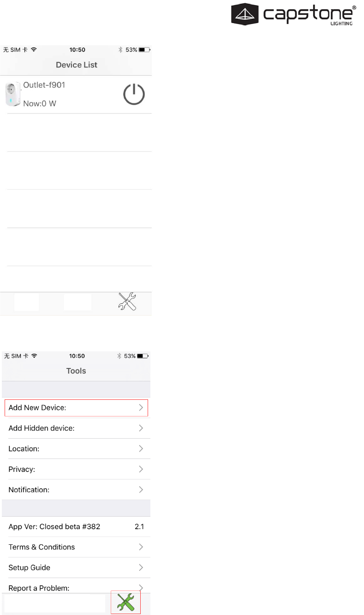Screen dimensions: 364x615
Task: Open Notification settings
Action: pyautogui.click(x=76, y=489)
